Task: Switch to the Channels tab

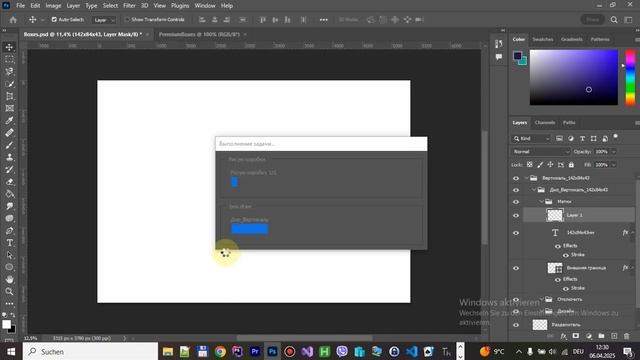Action: 545,122
